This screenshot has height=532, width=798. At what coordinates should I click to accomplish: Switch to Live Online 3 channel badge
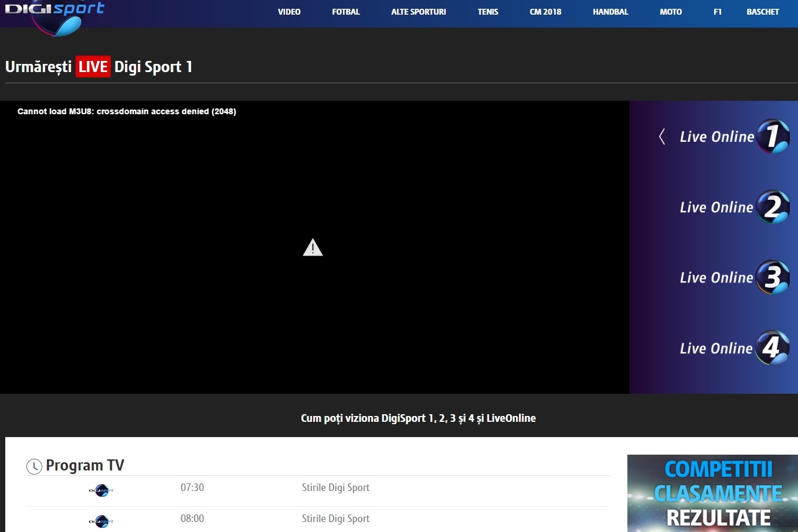tap(773, 277)
